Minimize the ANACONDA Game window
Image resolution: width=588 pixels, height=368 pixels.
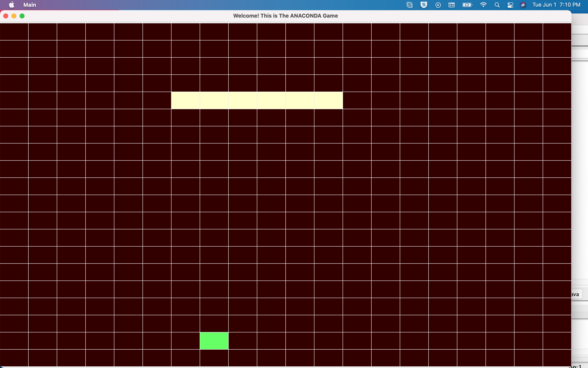click(x=14, y=16)
